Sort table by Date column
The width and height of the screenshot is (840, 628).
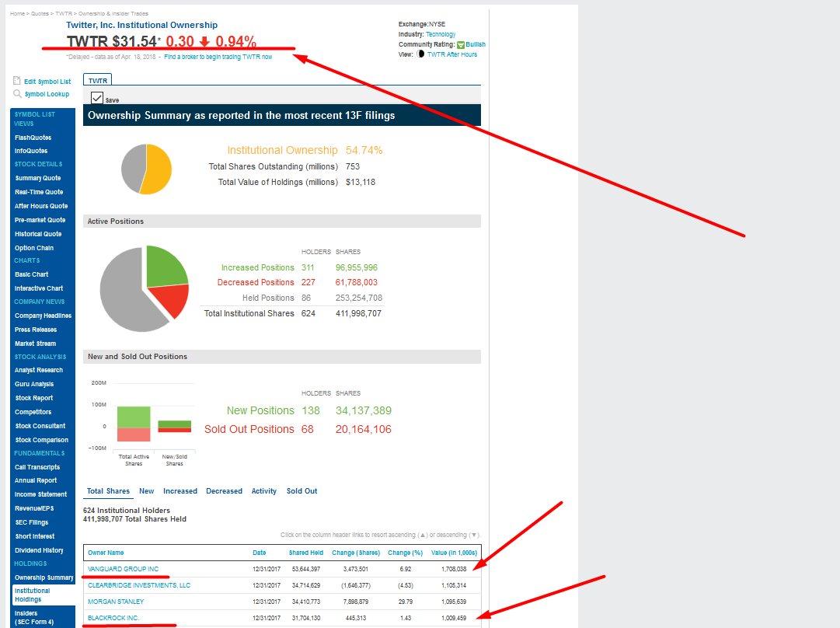(260, 553)
